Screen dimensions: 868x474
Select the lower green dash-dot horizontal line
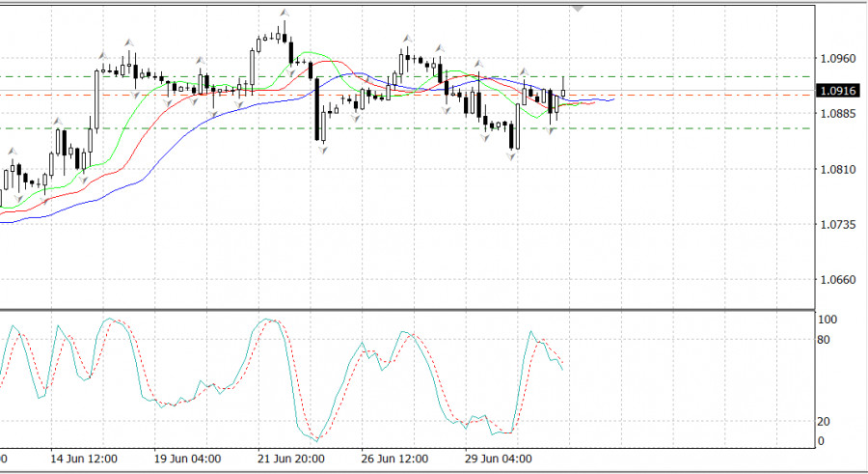(675, 128)
